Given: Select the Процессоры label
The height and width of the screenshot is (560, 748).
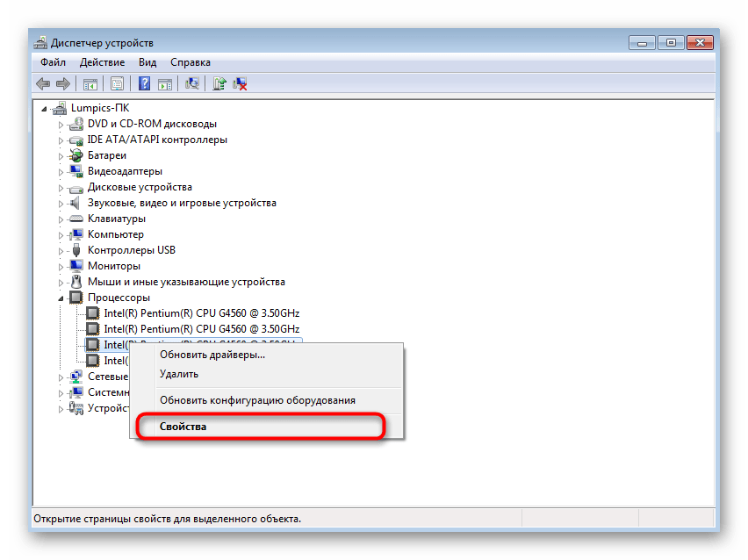Looking at the screenshot, I should click(x=119, y=298).
